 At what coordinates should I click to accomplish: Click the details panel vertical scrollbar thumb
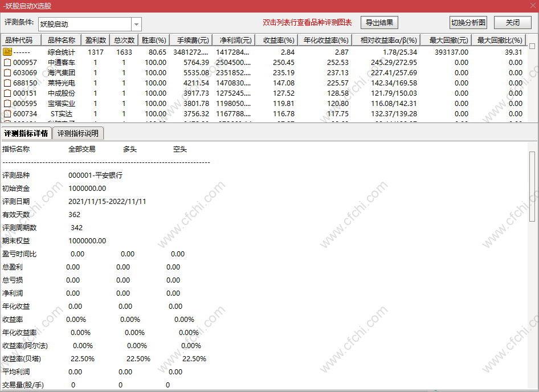pos(532,186)
